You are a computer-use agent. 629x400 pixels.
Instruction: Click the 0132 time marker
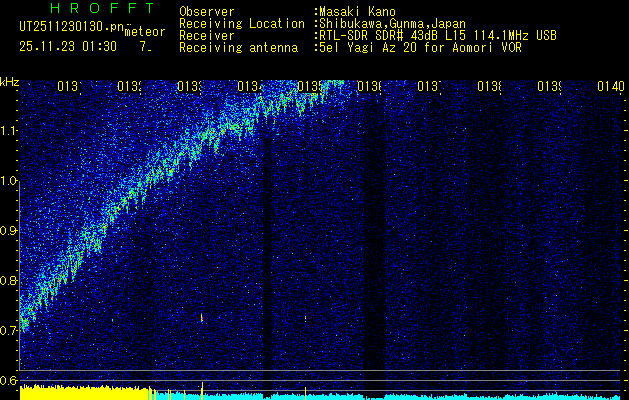[129, 86]
